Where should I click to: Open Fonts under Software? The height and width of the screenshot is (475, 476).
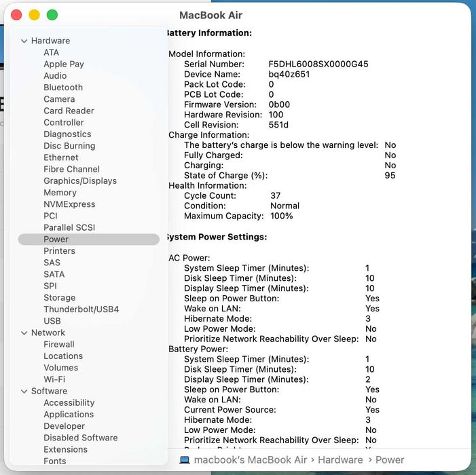[x=55, y=461]
